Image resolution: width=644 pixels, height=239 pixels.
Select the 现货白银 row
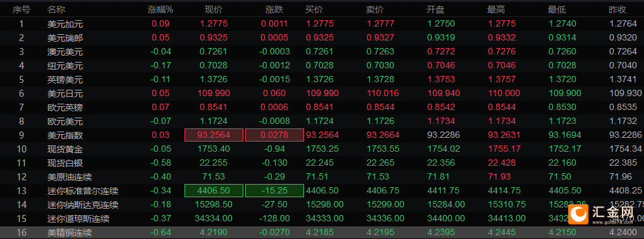(x=322, y=162)
